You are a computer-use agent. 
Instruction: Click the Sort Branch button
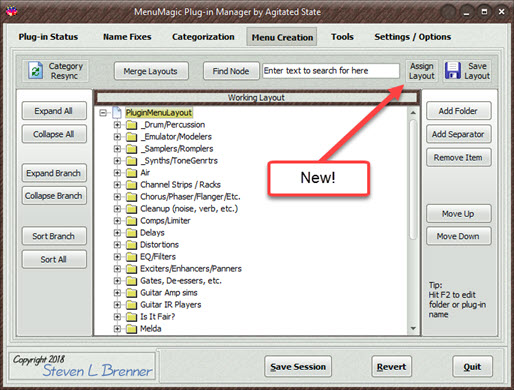click(x=54, y=236)
